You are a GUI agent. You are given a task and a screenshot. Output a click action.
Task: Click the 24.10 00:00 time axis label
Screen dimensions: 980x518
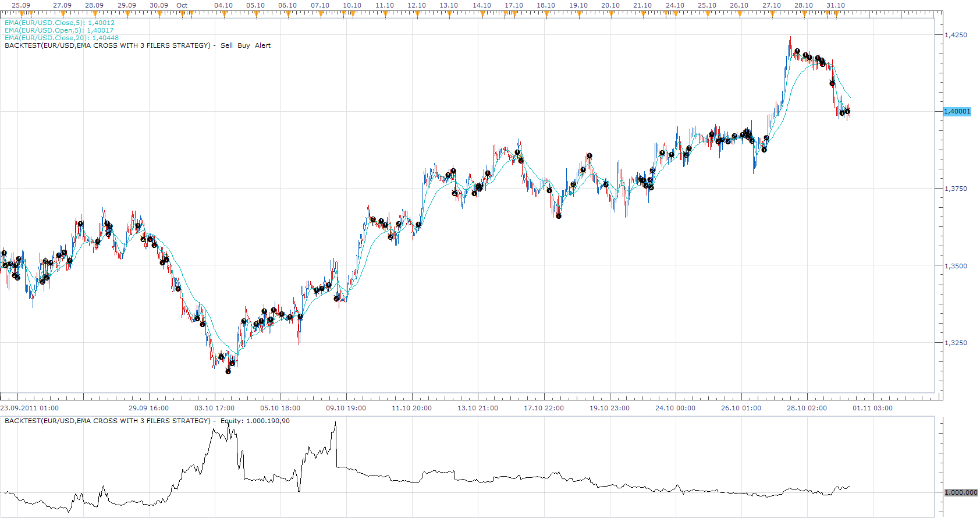point(675,408)
